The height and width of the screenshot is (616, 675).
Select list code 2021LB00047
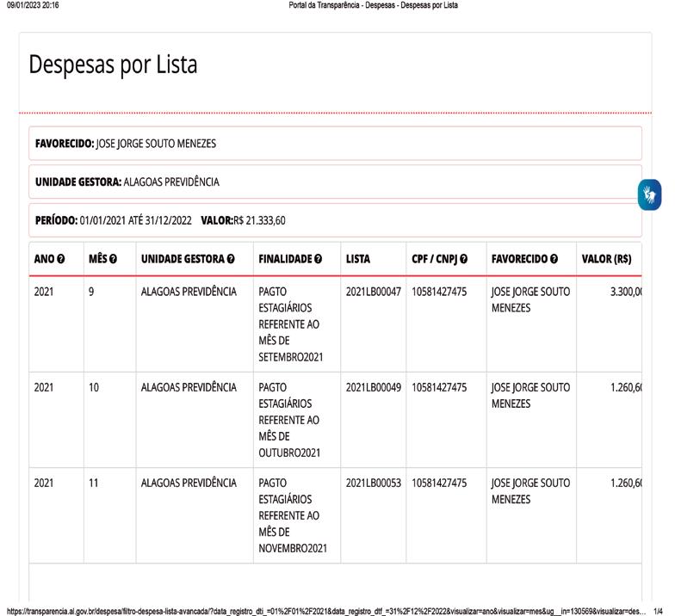(374, 292)
